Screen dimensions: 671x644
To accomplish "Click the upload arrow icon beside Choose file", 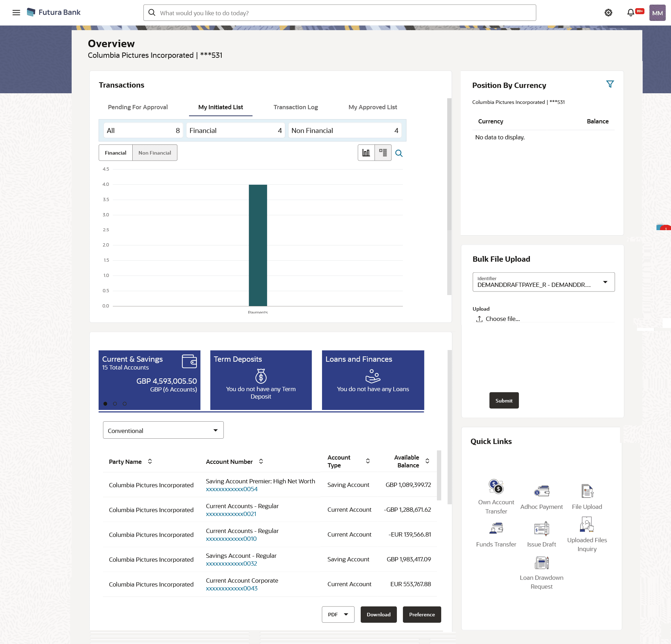I will tap(479, 319).
